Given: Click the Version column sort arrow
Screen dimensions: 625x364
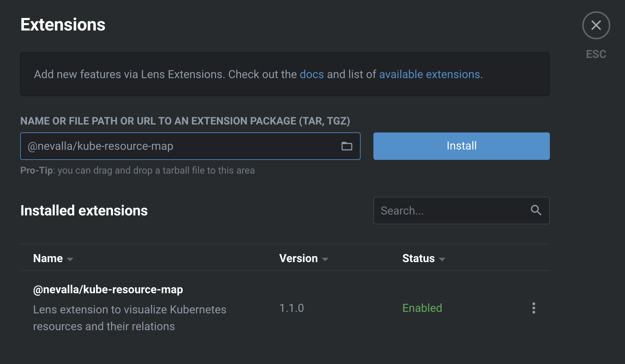Looking at the screenshot, I should tap(325, 259).
